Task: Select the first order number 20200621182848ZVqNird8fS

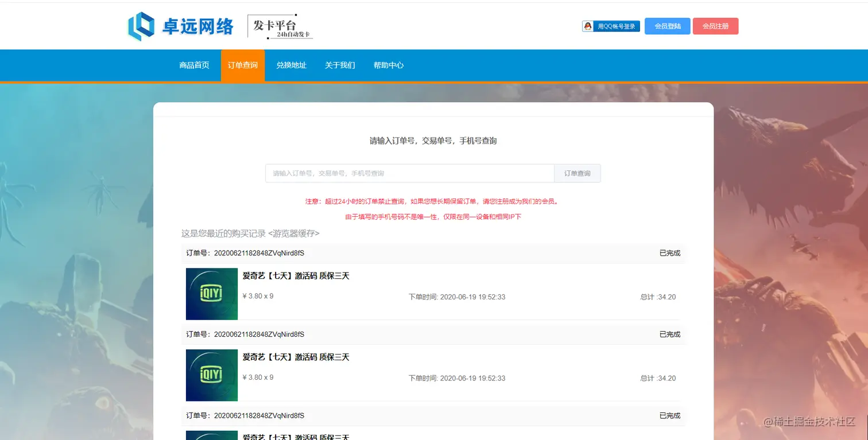Action: 259,253
